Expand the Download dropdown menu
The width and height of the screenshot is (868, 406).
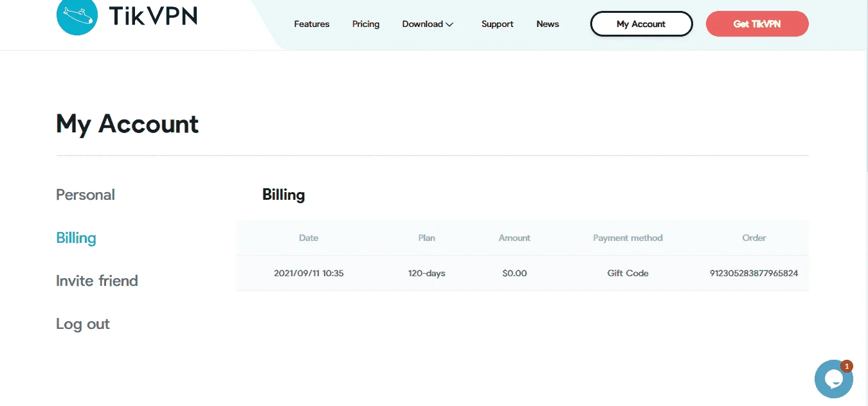coord(428,24)
